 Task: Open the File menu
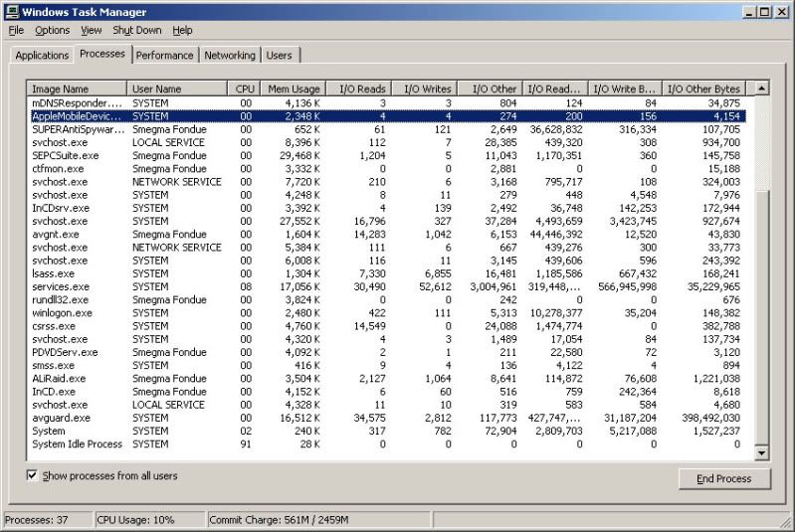(x=16, y=31)
